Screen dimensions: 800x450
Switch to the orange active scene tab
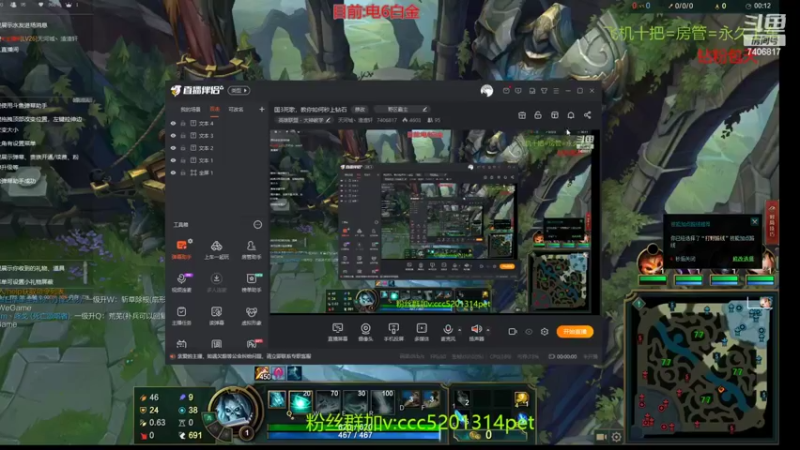(x=215, y=109)
